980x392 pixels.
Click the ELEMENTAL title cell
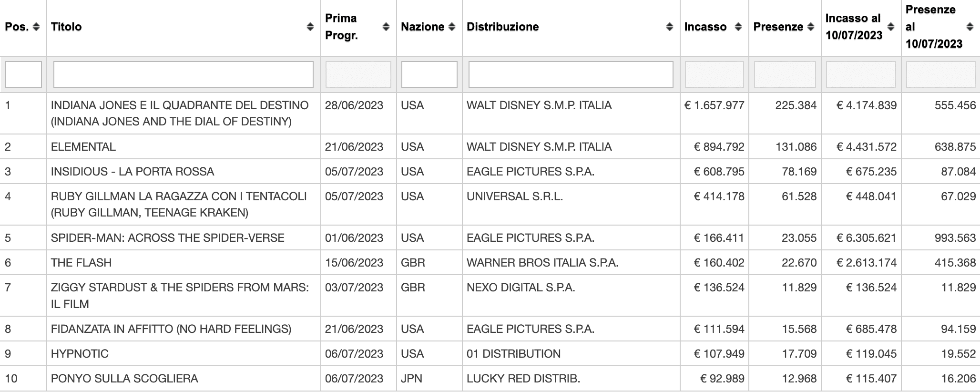[x=83, y=147]
